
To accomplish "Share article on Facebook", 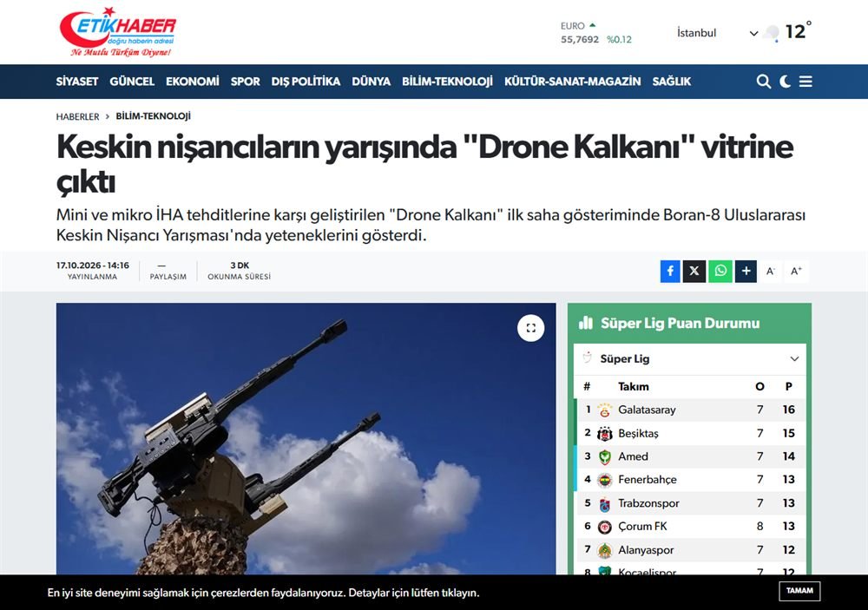I will (x=670, y=272).
